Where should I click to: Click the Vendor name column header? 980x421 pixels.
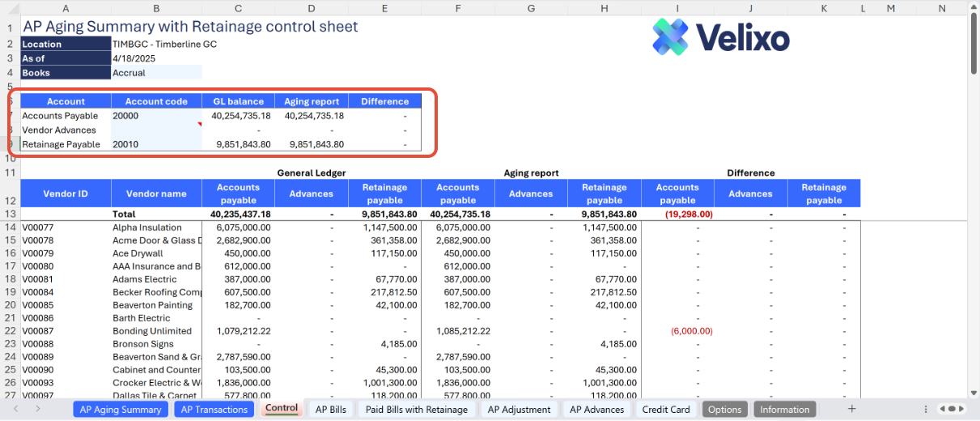coord(156,193)
